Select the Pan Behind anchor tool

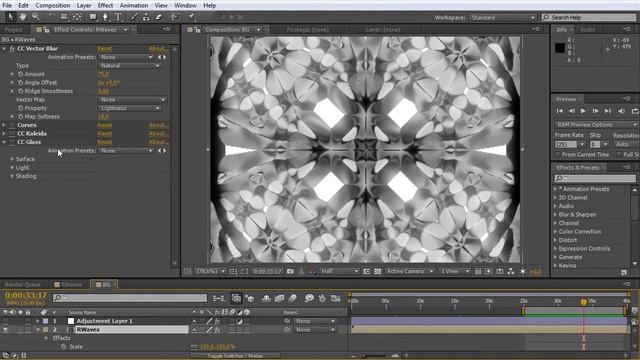click(77, 17)
